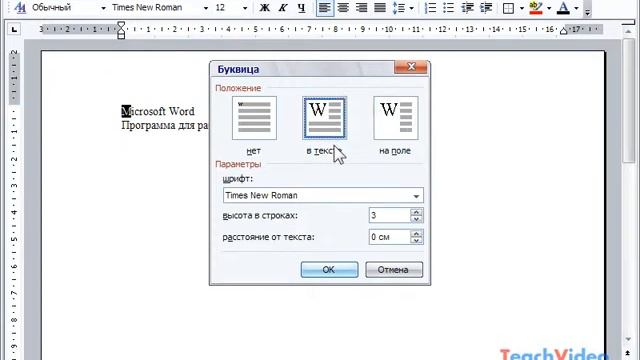Image resolution: width=640 pixels, height=360 pixels.
Task: Click the ruler tab-stop type selector
Action: click(14, 29)
